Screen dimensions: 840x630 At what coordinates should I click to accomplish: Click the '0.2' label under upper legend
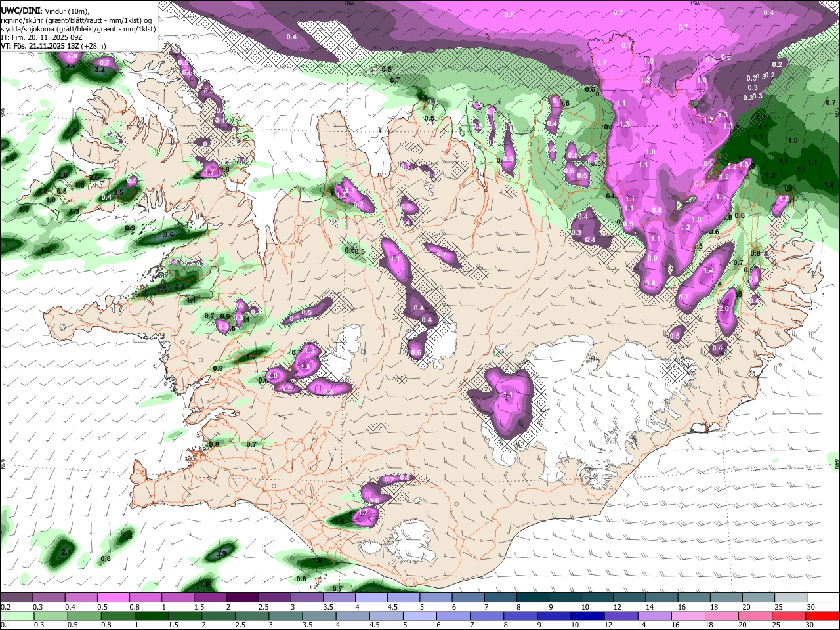coord(5,607)
